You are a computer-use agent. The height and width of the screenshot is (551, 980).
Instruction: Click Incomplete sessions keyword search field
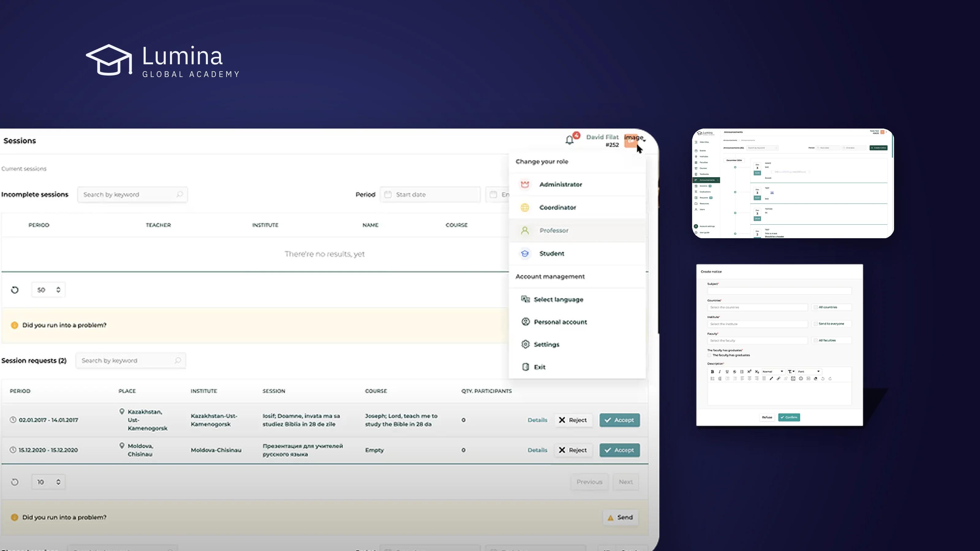pos(132,194)
